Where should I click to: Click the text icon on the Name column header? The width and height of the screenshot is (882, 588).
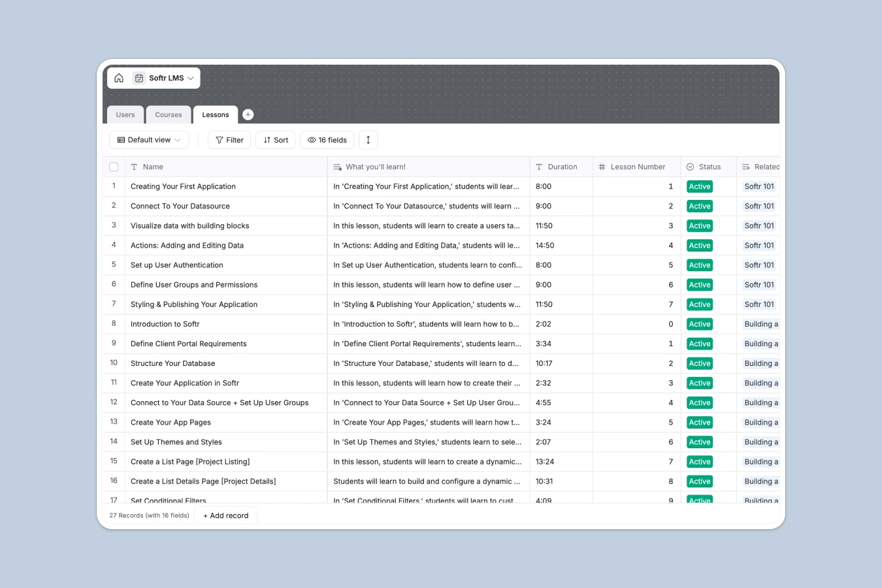134,167
